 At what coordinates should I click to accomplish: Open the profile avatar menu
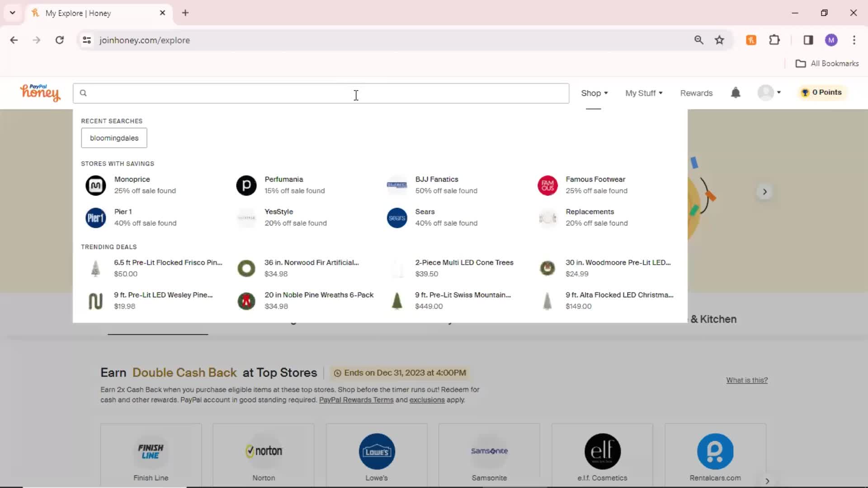click(x=769, y=93)
